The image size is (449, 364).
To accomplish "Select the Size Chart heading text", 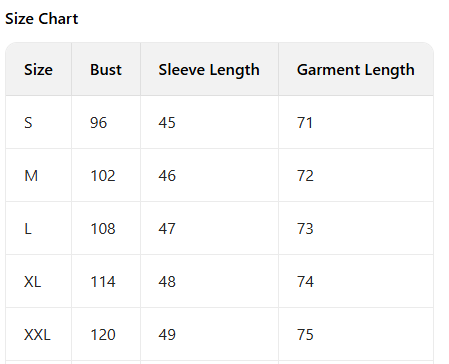I will pyautogui.click(x=42, y=19).
